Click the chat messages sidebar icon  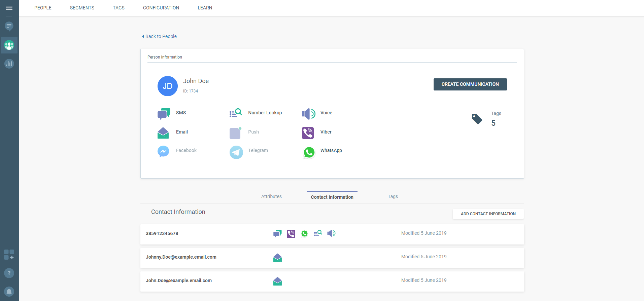pyautogui.click(x=9, y=26)
